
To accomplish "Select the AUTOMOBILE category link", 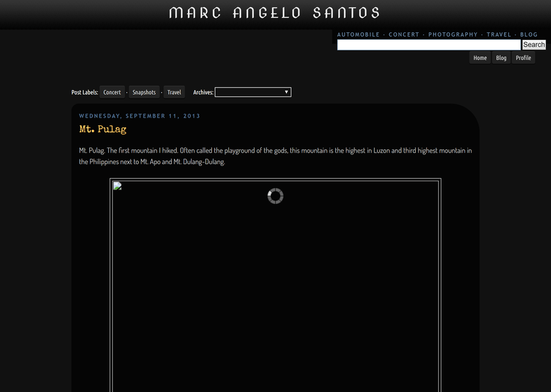I will (358, 35).
